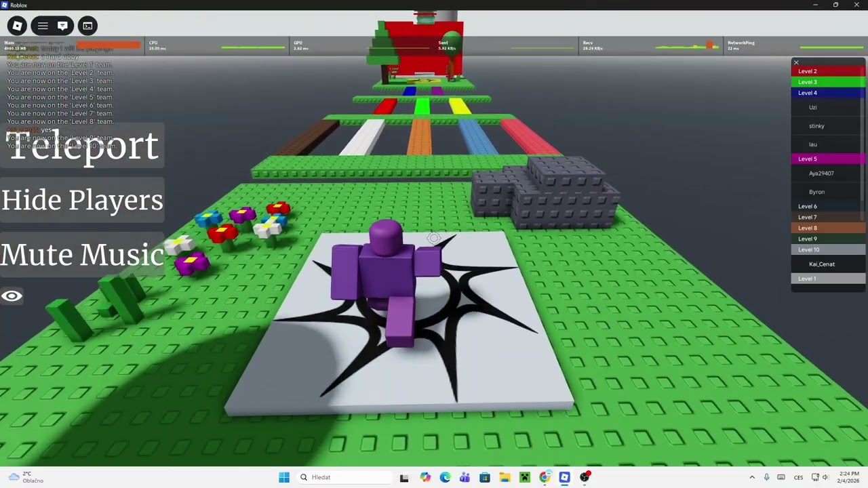Click the Sent network stat panel

(x=506, y=45)
